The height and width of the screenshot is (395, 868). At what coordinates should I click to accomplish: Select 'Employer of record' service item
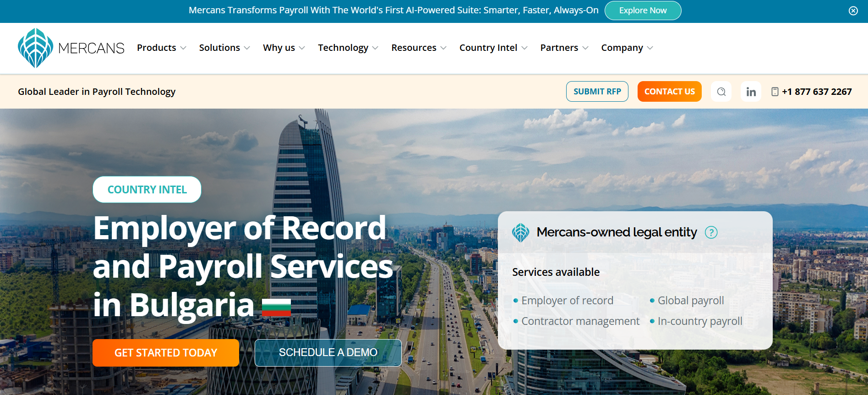coord(567,301)
